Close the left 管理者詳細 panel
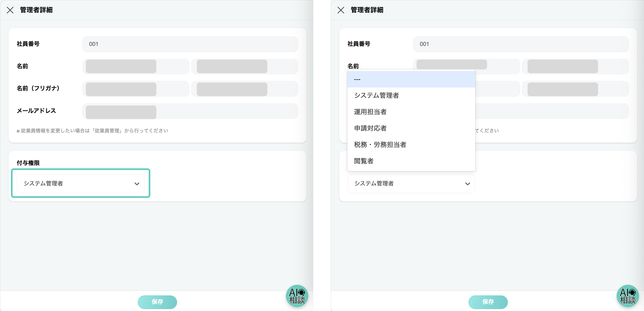The width and height of the screenshot is (644, 311). 10,10
